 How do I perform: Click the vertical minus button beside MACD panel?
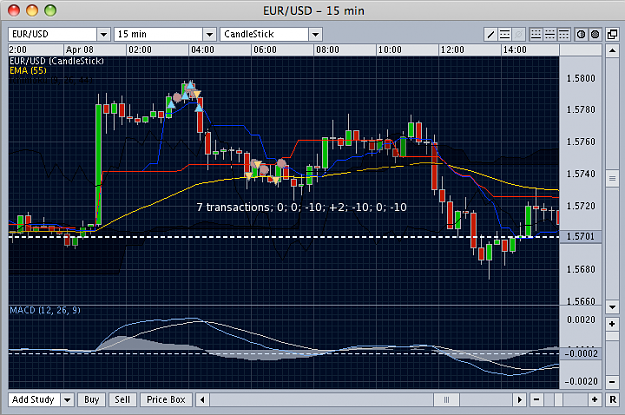click(612, 382)
